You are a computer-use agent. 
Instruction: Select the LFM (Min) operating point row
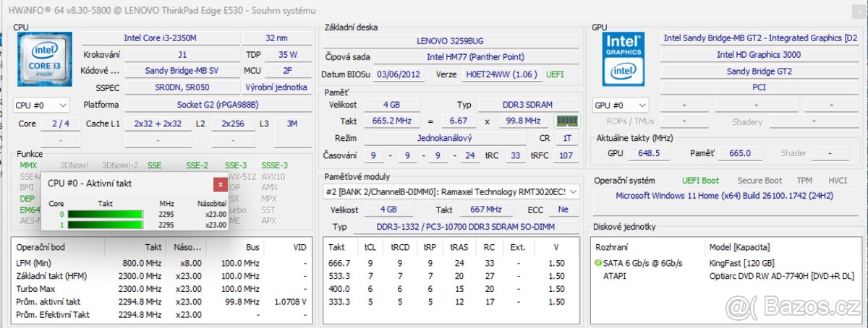(162, 263)
